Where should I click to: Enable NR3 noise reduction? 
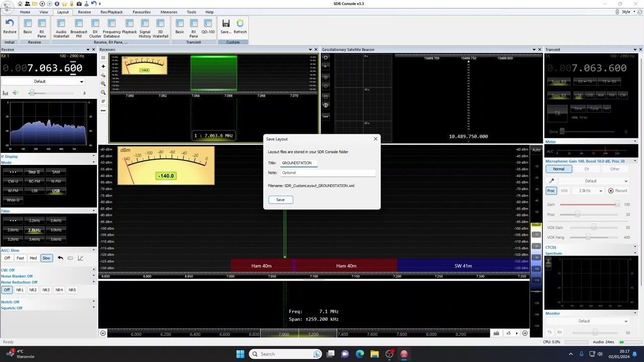click(x=46, y=290)
